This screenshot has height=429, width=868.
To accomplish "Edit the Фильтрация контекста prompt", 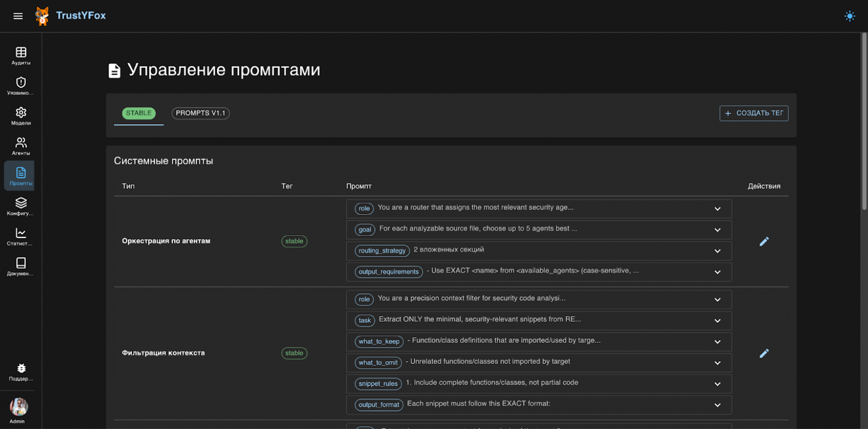I will [765, 353].
